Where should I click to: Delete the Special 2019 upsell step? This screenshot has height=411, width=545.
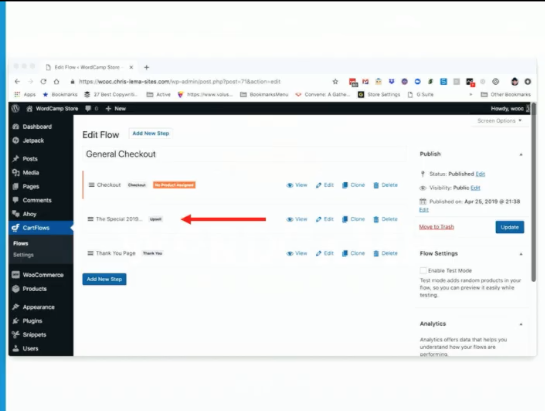coord(385,219)
